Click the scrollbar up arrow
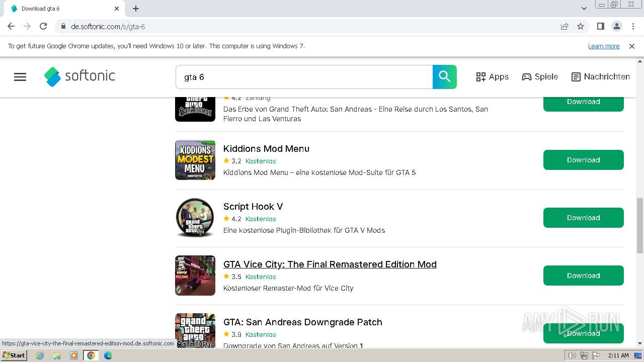The width and height of the screenshot is (644, 362). pos(639,61)
